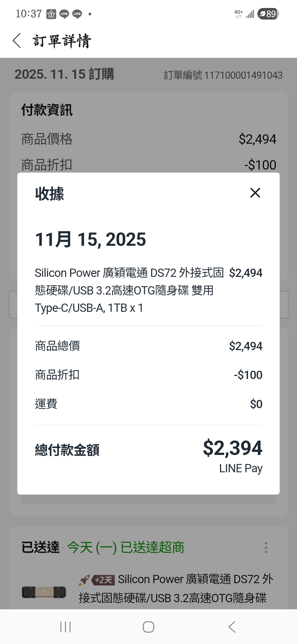Open the three-dot menu for delivered item

[266, 548]
